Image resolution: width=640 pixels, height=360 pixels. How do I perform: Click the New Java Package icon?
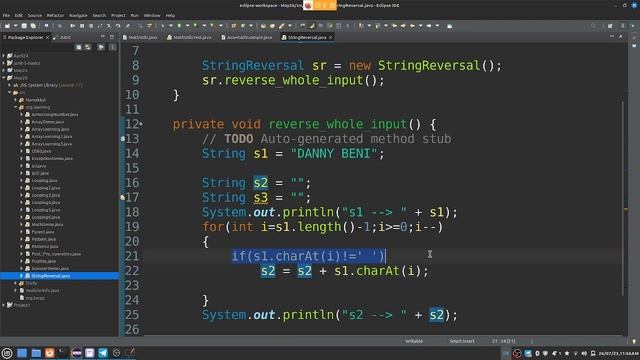point(233,26)
